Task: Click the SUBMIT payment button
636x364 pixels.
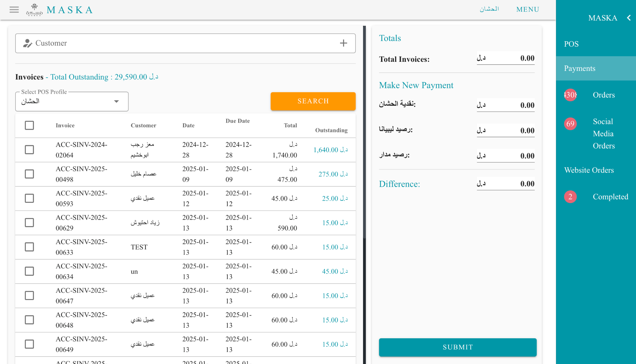Action: (x=457, y=347)
